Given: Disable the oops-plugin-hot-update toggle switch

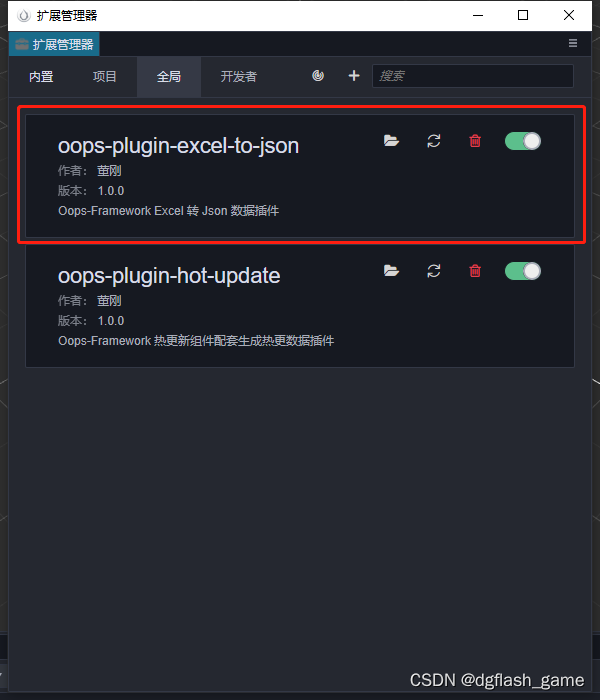Looking at the screenshot, I should (x=523, y=271).
